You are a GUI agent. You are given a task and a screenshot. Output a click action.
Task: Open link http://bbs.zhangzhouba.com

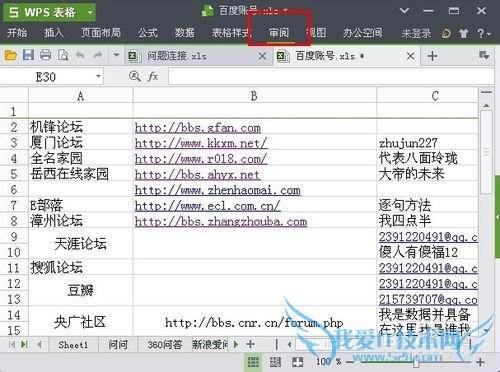click(x=221, y=222)
